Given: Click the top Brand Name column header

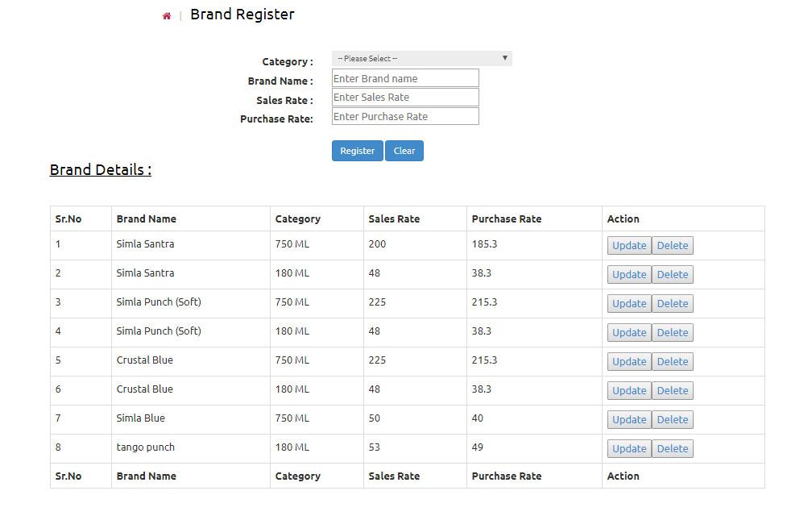Looking at the screenshot, I should (x=146, y=218).
